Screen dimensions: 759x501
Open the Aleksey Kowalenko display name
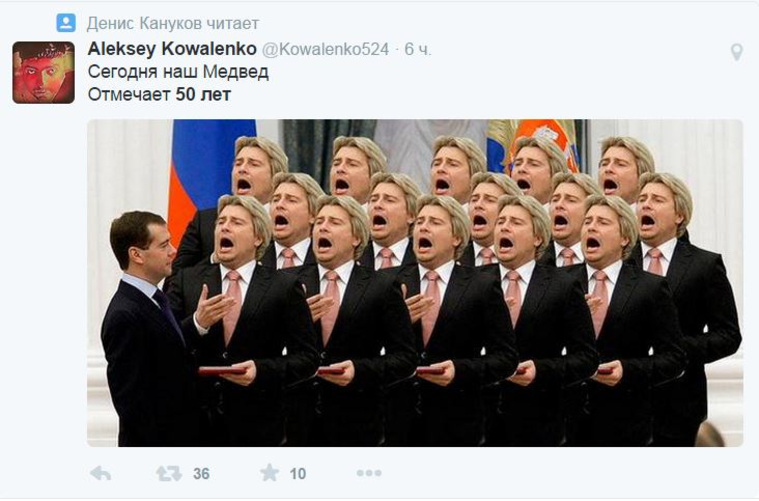coord(172,49)
